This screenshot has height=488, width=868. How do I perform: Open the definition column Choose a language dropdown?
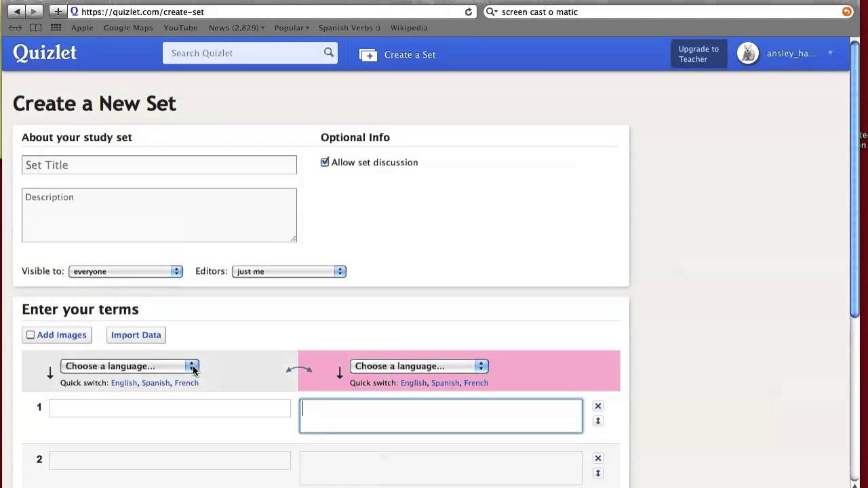419,366
